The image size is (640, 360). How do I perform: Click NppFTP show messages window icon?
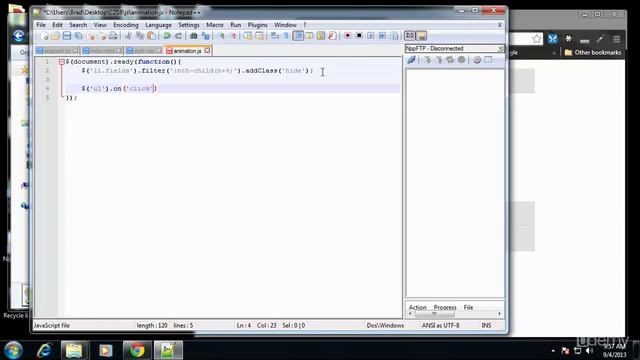[488, 60]
